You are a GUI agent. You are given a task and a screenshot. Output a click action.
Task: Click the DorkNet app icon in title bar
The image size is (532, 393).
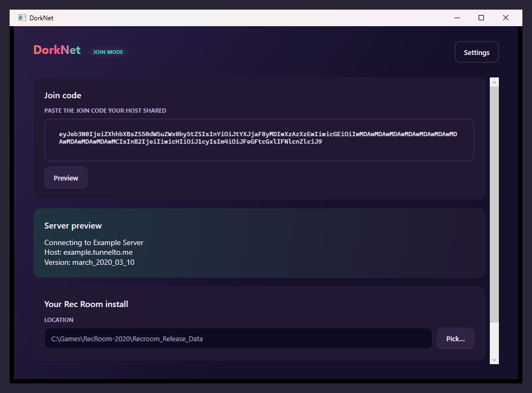point(22,18)
